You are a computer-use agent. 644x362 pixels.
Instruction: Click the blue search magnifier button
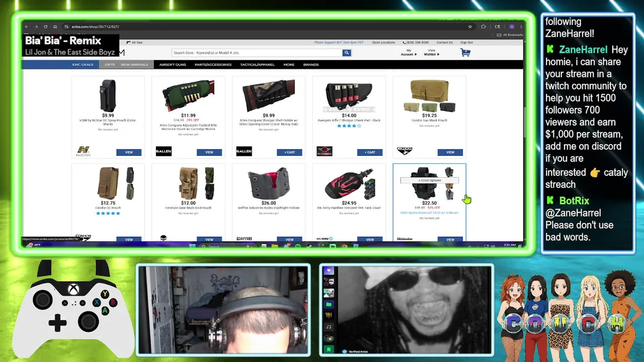coord(346,53)
